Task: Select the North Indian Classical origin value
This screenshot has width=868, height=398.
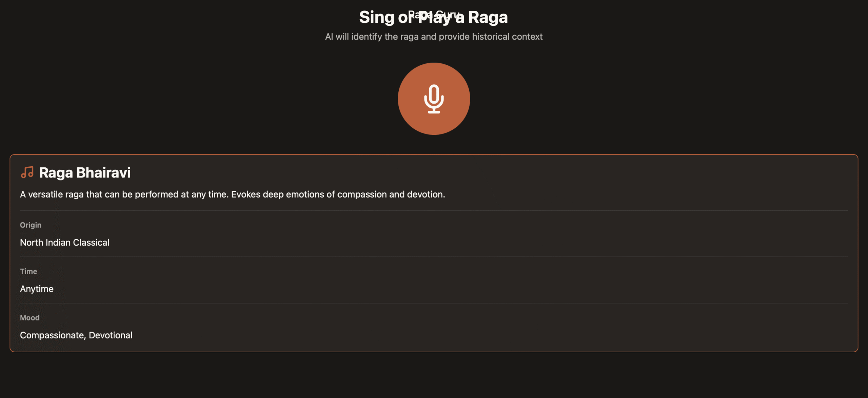Action: point(64,243)
